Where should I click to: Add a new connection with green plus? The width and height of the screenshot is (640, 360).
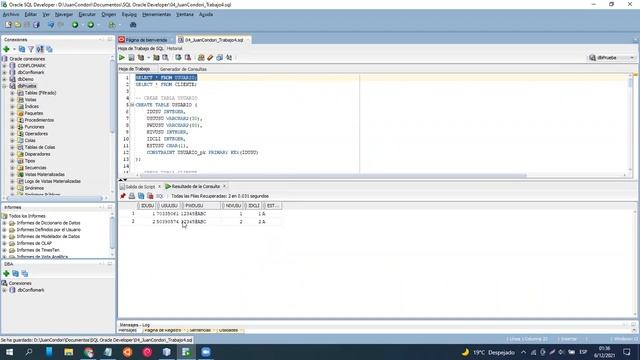6,49
